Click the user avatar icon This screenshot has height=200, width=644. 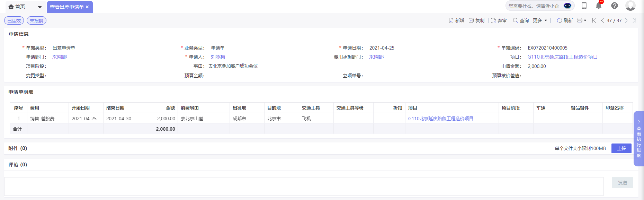click(630, 6)
